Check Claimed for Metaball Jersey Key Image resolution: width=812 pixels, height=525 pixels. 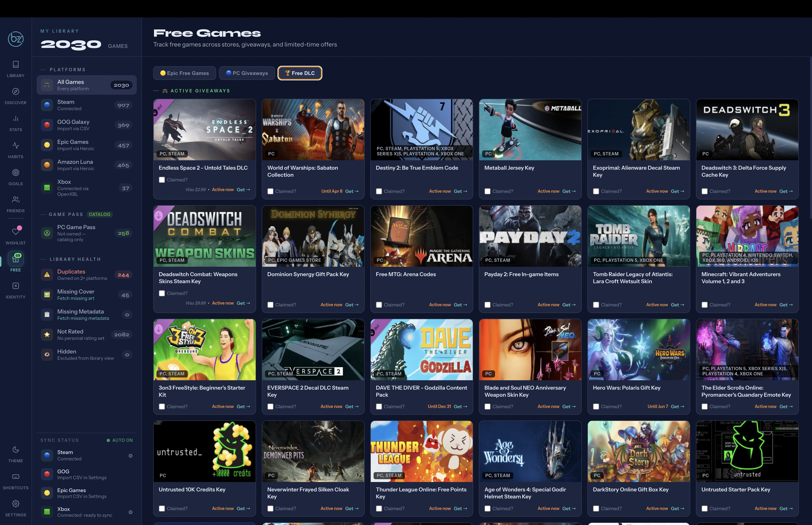(x=488, y=191)
